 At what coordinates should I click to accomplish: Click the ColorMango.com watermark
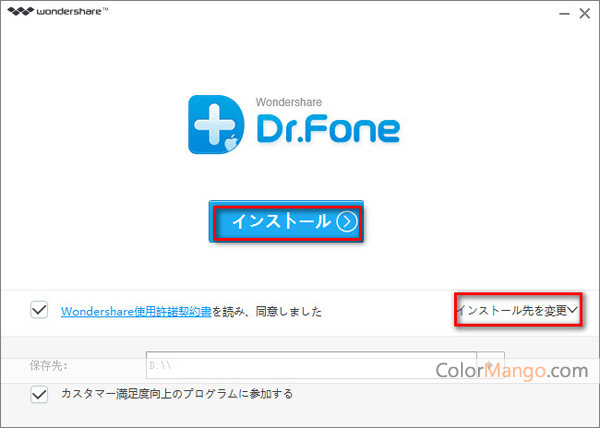click(x=511, y=370)
